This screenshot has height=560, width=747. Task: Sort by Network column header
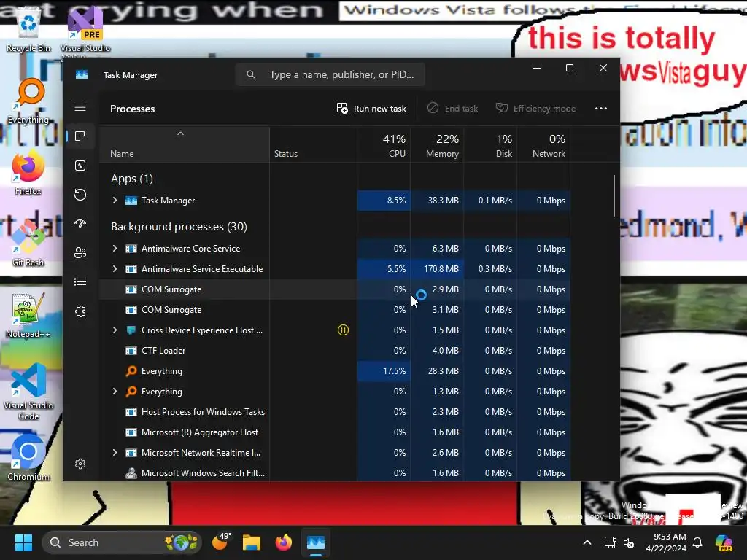click(x=543, y=145)
